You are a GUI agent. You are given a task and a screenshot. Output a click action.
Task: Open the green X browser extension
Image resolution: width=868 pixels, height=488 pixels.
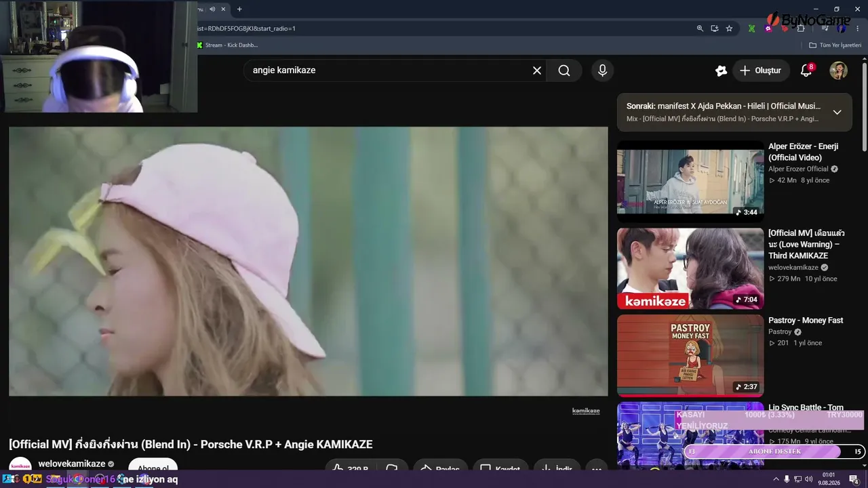[752, 28]
